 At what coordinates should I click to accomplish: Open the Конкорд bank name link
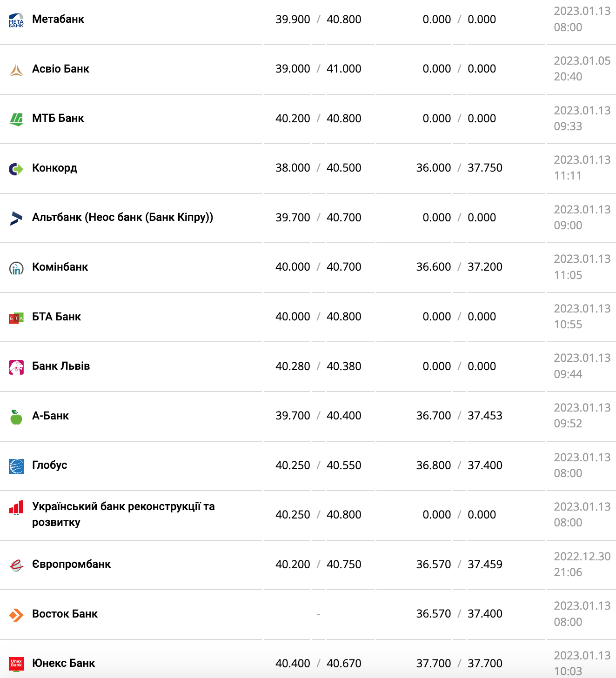coord(54,168)
